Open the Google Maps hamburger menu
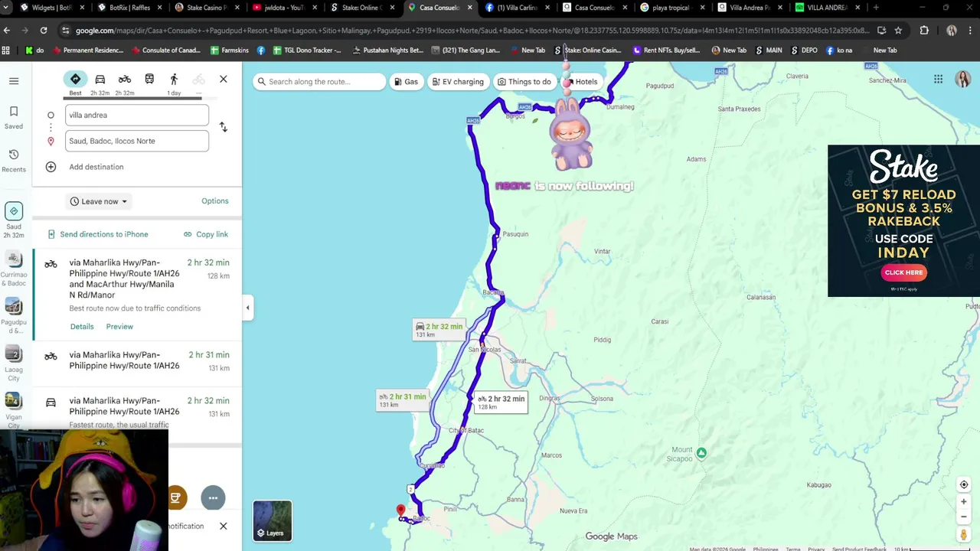Viewport: 980px width, 551px height. (14, 80)
